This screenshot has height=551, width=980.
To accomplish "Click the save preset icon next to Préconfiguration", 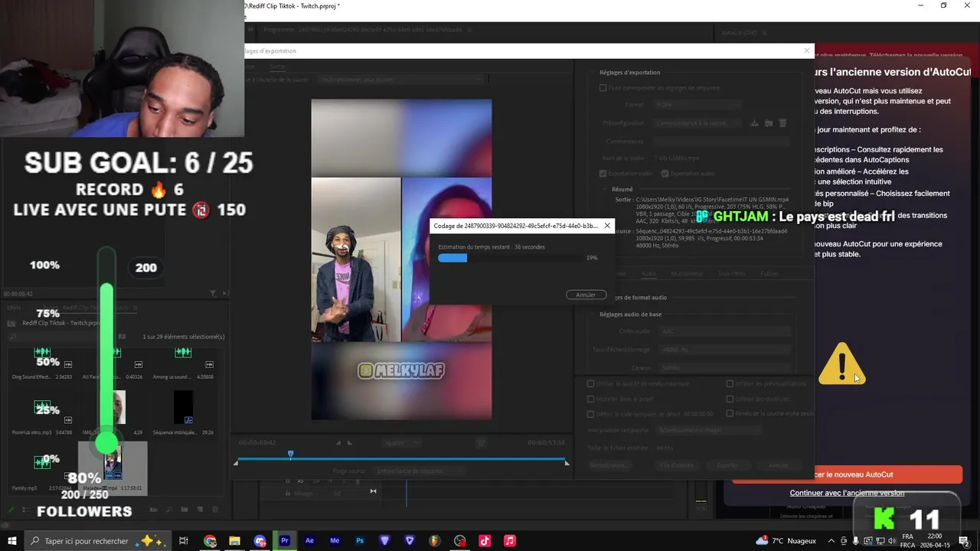I will [x=754, y=122].
